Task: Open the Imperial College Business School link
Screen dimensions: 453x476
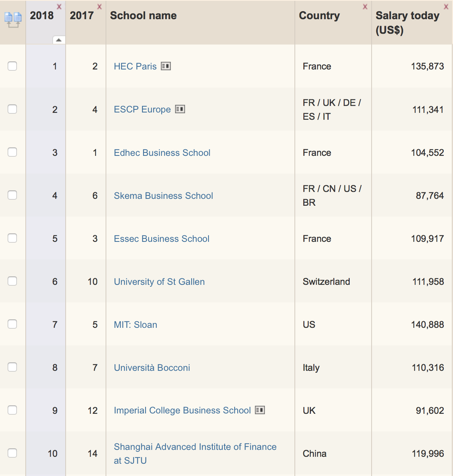Action: tap(182, 410)
